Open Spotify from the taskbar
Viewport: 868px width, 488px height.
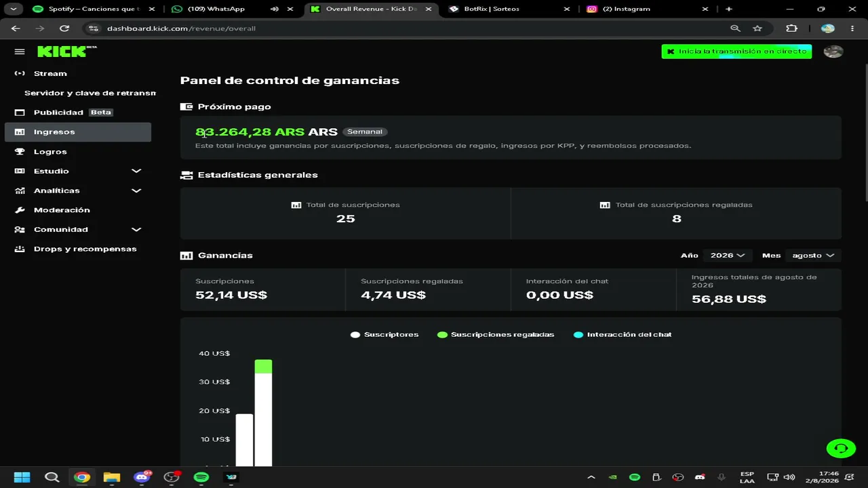coord(201,477)
